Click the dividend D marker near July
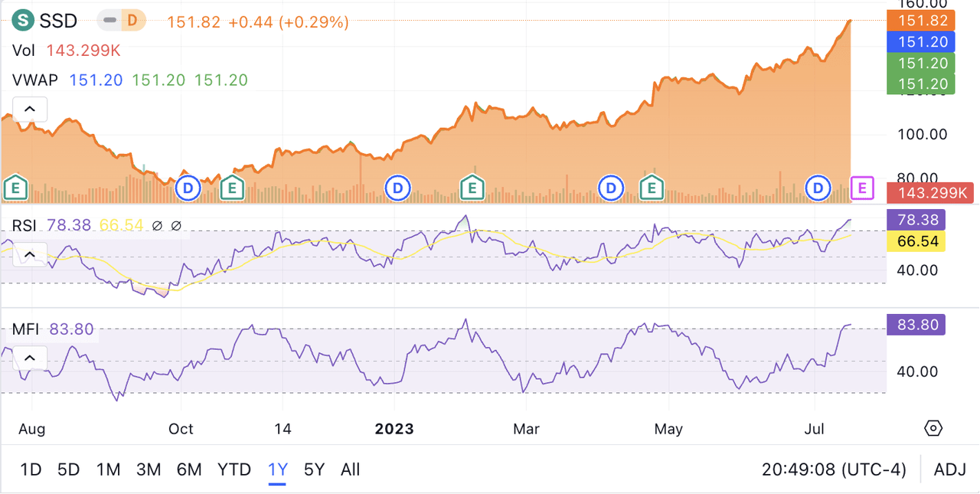Viewport: 980px width, 494px height. point(819,187)
